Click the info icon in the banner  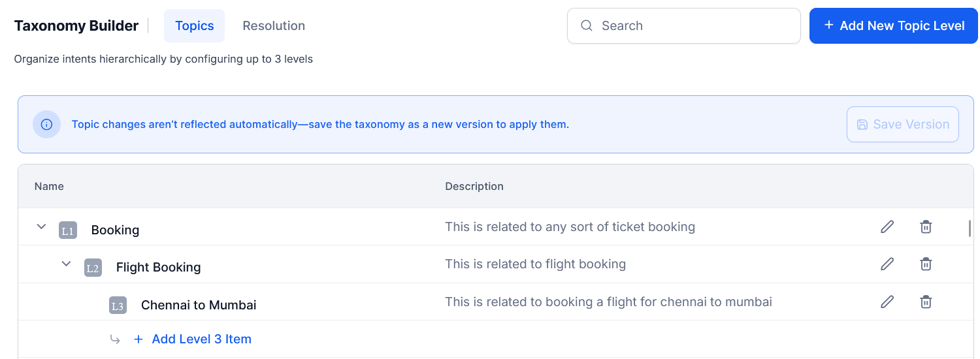(46, 124)
